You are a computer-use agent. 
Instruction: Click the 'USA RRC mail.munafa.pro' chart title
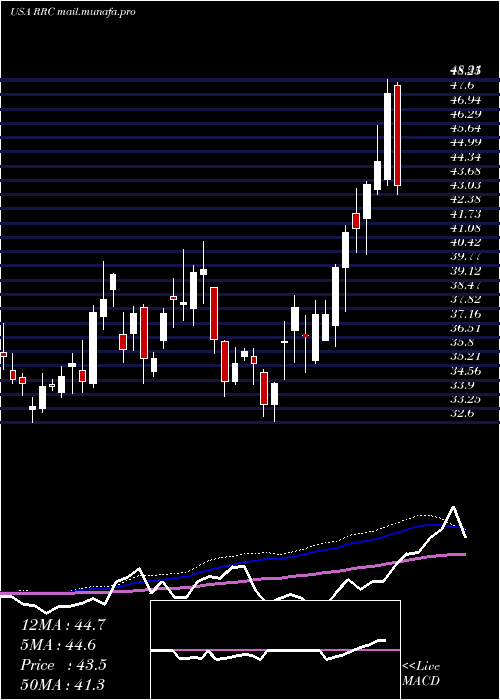point(73,12)
